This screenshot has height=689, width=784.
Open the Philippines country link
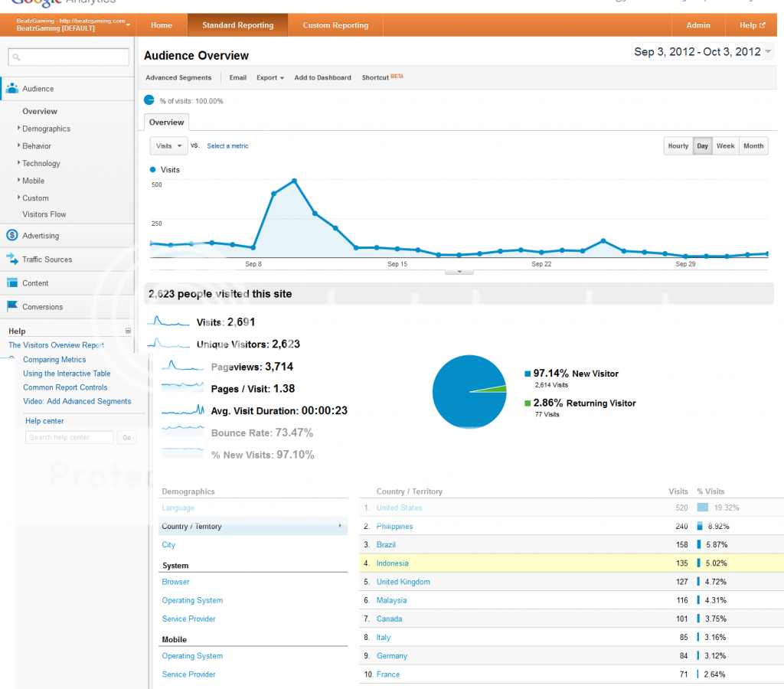tap(394, 527)
